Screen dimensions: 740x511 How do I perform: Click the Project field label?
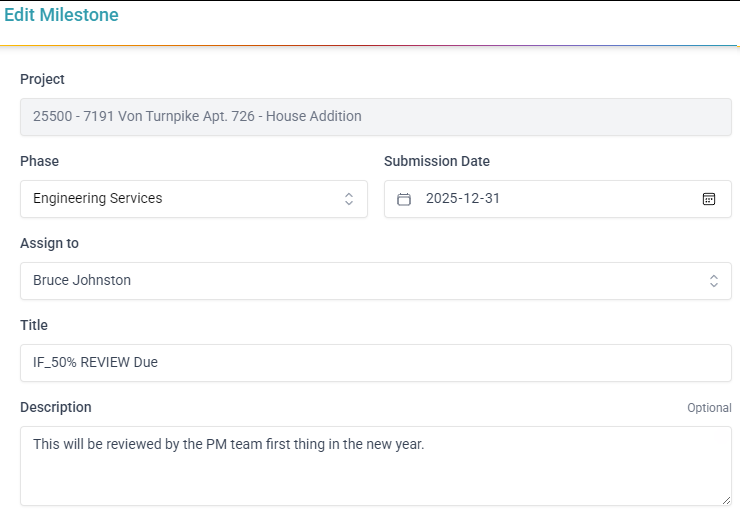42,79
